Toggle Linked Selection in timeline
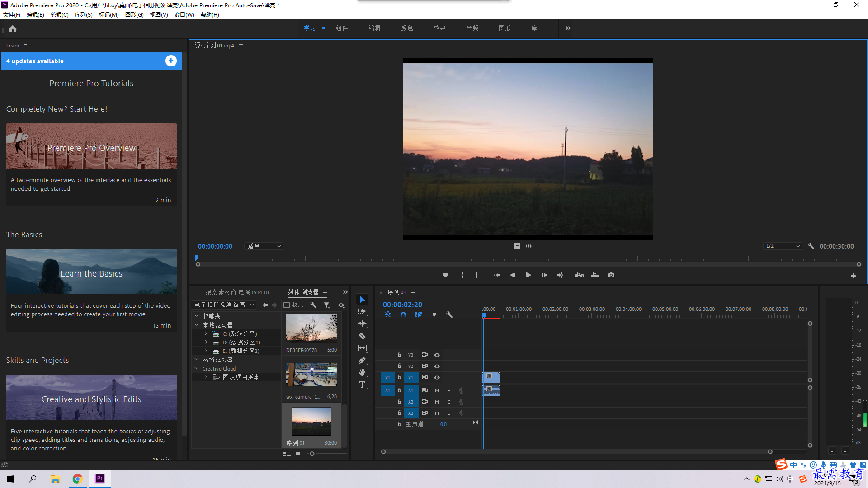Viewport: 868px width, 488px height. tap(419, 314)
